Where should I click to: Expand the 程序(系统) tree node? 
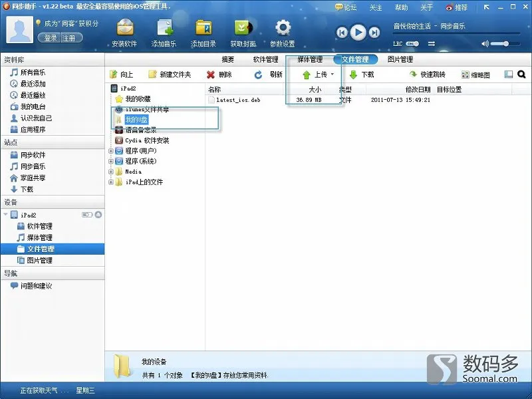[110, 162]
